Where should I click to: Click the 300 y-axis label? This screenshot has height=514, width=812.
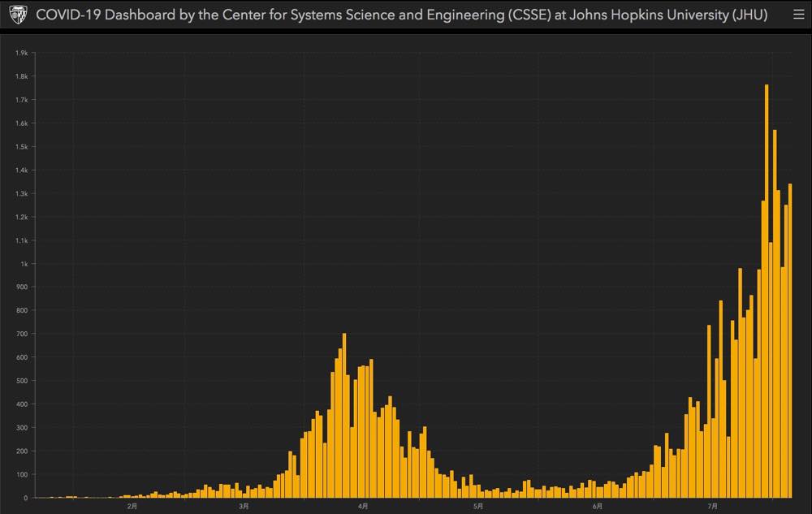[23, 428]
